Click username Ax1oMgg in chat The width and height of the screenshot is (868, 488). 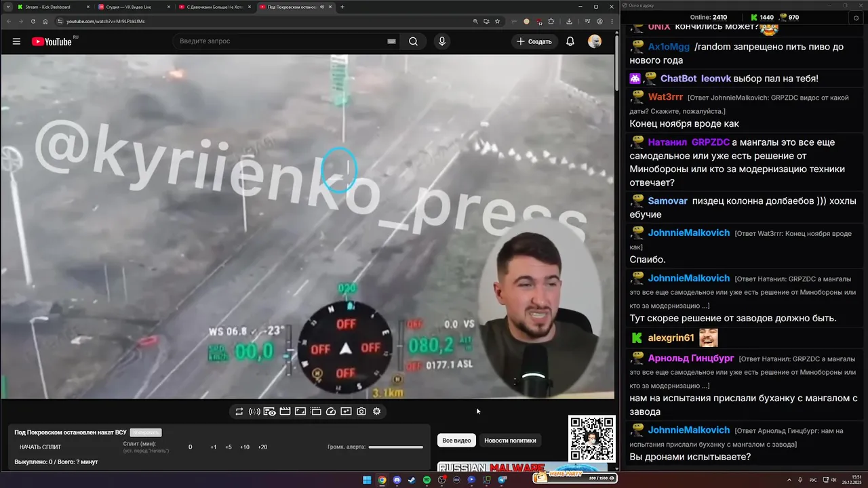669,47
